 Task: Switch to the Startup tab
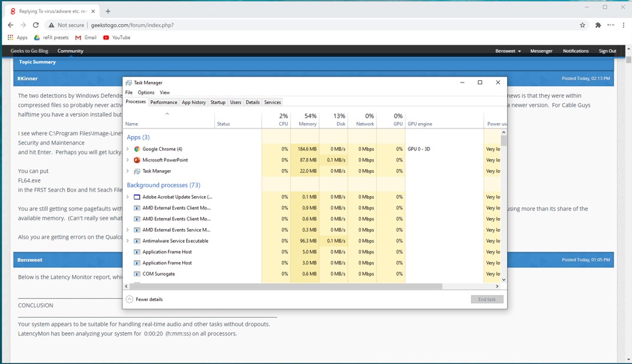pyautogui.click(x=218, y=102)
